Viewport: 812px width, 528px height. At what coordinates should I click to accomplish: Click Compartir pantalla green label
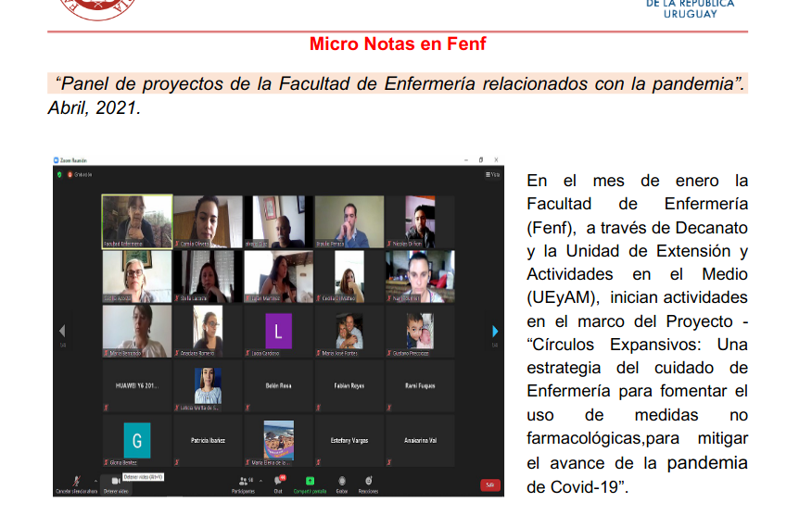310,491
